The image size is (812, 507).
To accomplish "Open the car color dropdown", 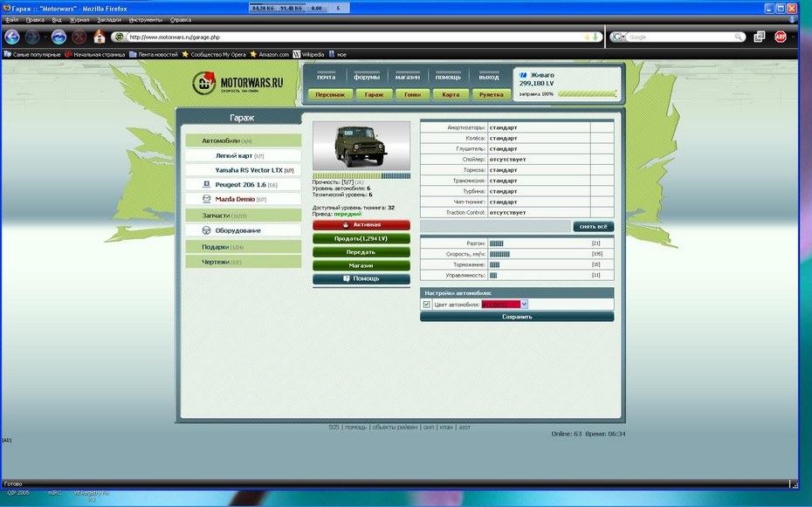I will click(x=524, y=305).
